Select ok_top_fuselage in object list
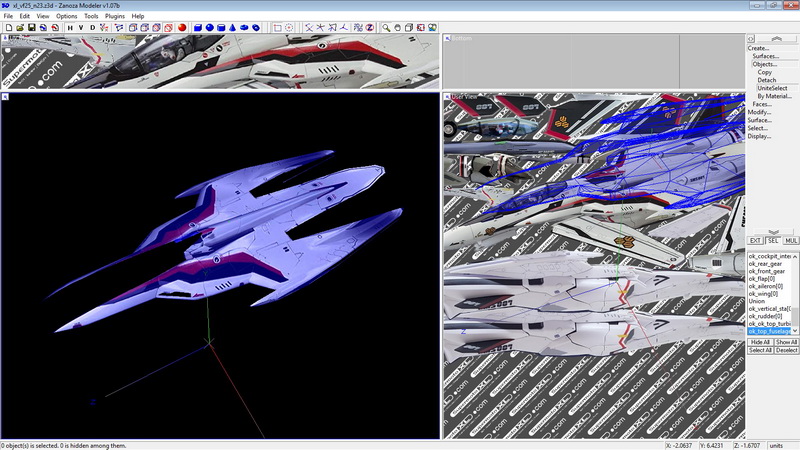 tap(770, 331)
